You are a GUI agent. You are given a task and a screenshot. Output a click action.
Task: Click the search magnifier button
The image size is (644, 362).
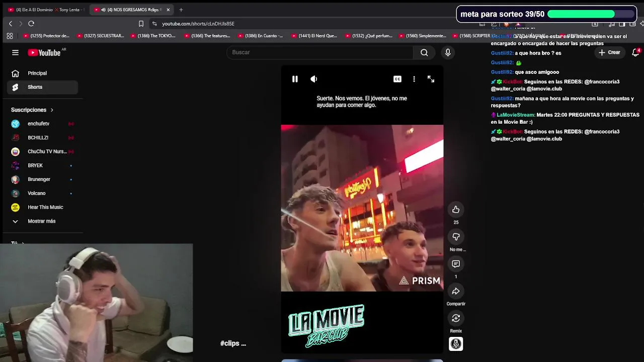(424, 52)
